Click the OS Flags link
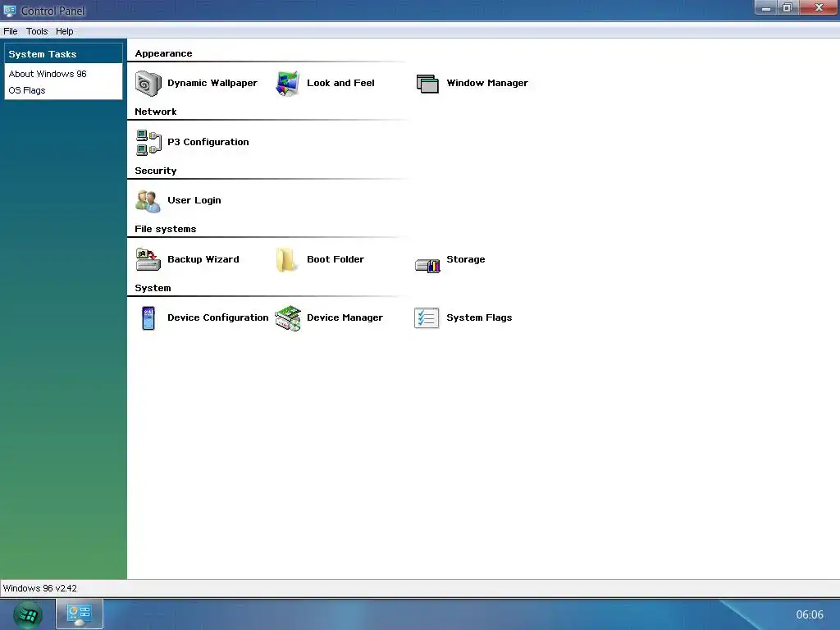 [x=27, y=90]
